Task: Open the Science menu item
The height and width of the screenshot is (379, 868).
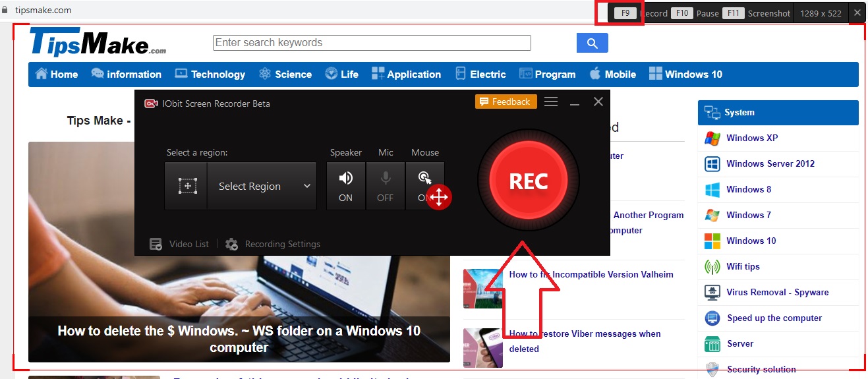Action: pos(285,74)
